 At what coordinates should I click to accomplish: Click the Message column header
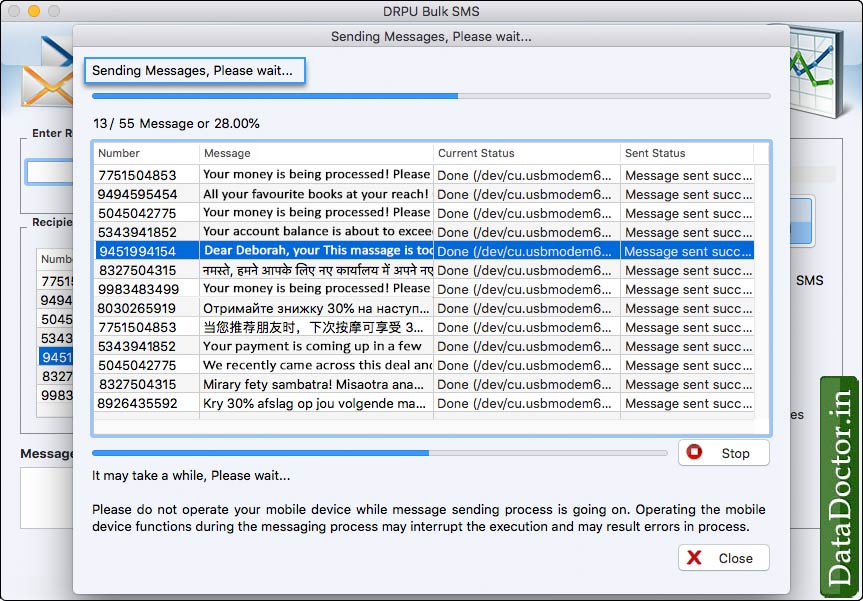pos(316,153)
